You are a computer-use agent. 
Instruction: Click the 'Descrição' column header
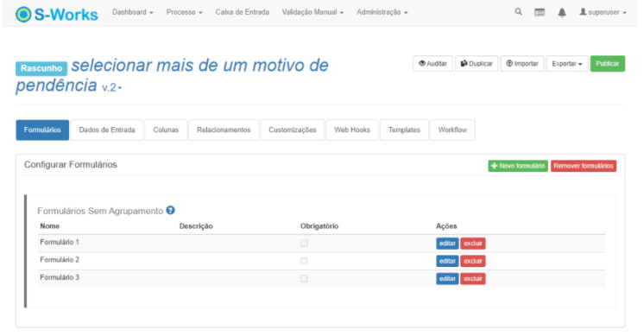(196, 226)
